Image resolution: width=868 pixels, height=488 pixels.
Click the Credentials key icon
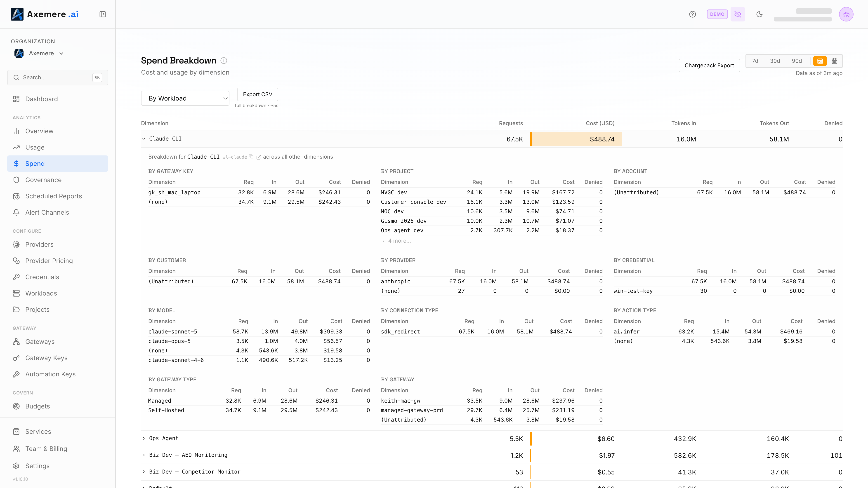pyautogui.click(x=16, y=277)
